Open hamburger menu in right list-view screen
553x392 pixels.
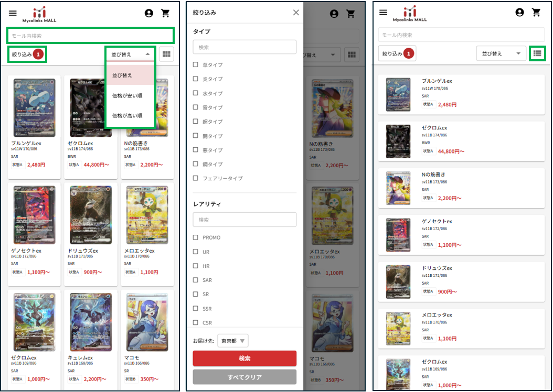[383, 13]
